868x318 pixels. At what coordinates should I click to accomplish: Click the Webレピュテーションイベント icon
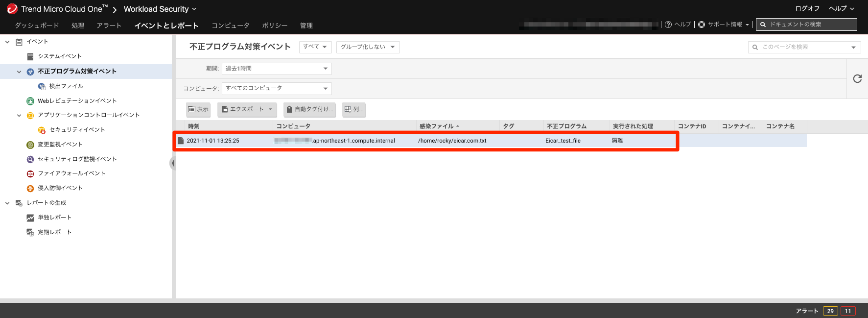(x=30, y=101)
